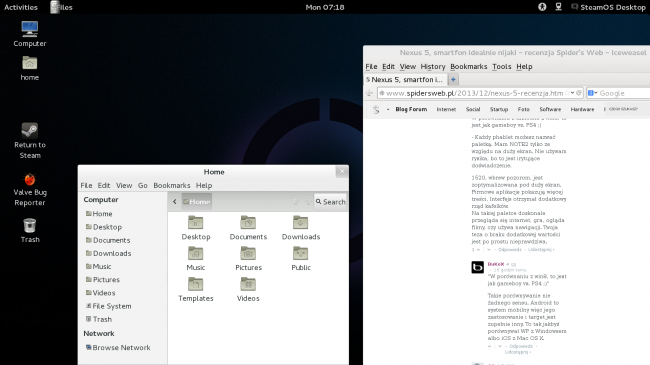Select the Nexus 5 browser tab
The height and width of the screenshot is (365, 650).
click(x=405, y=79)
